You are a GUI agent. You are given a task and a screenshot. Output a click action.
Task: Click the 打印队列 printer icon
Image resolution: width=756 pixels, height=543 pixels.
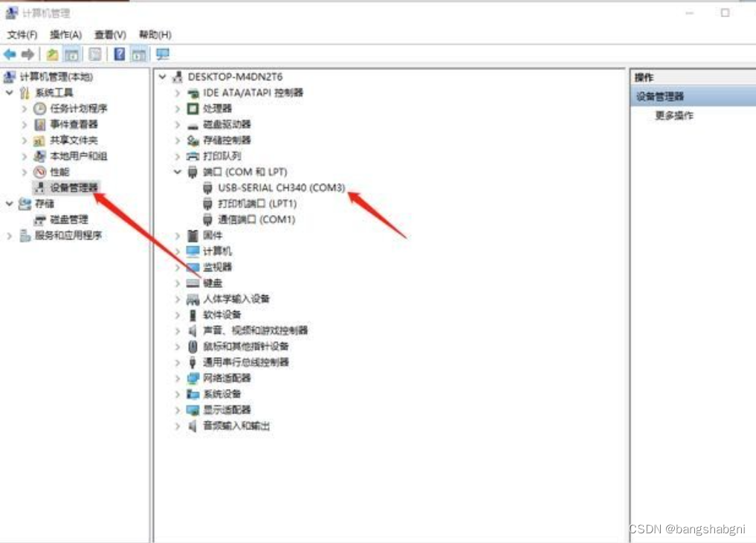pyautogui.click(x=193, y=156)
